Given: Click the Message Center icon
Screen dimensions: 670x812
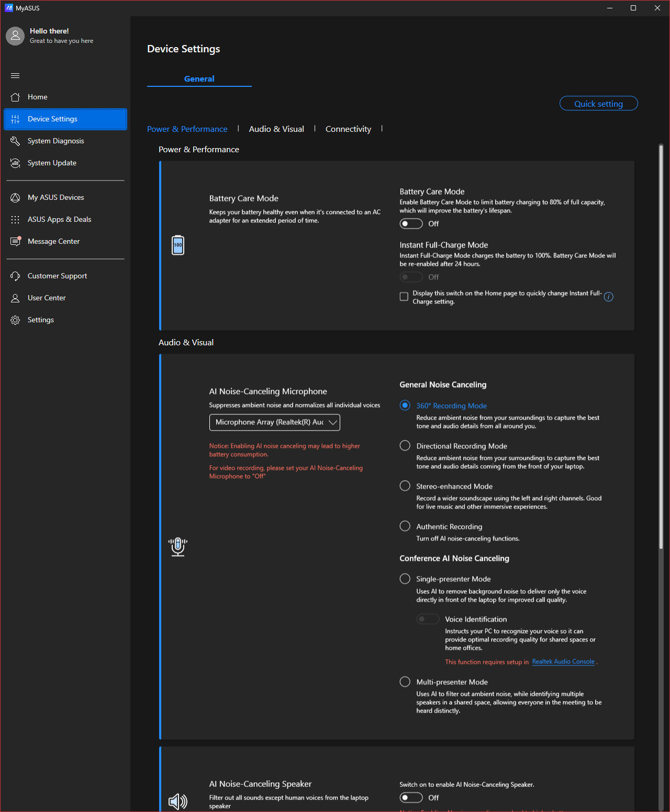Looking at the screenshot, I should click(15, 241).
